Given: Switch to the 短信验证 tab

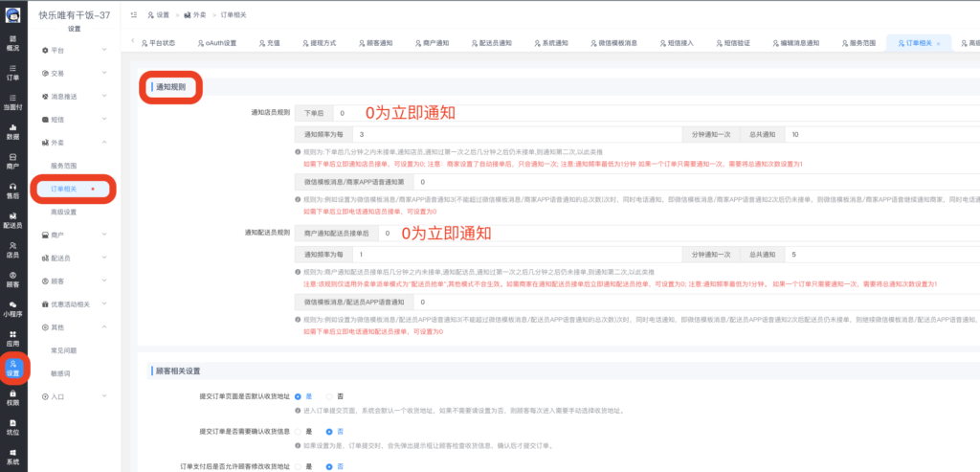Looking at the screenshot, I should 732,43.
